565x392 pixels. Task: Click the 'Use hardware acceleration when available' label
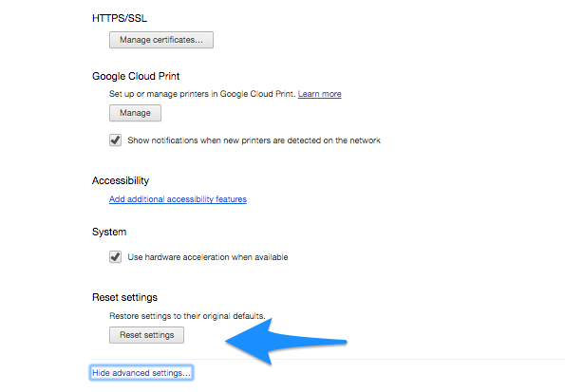[208, 257]
